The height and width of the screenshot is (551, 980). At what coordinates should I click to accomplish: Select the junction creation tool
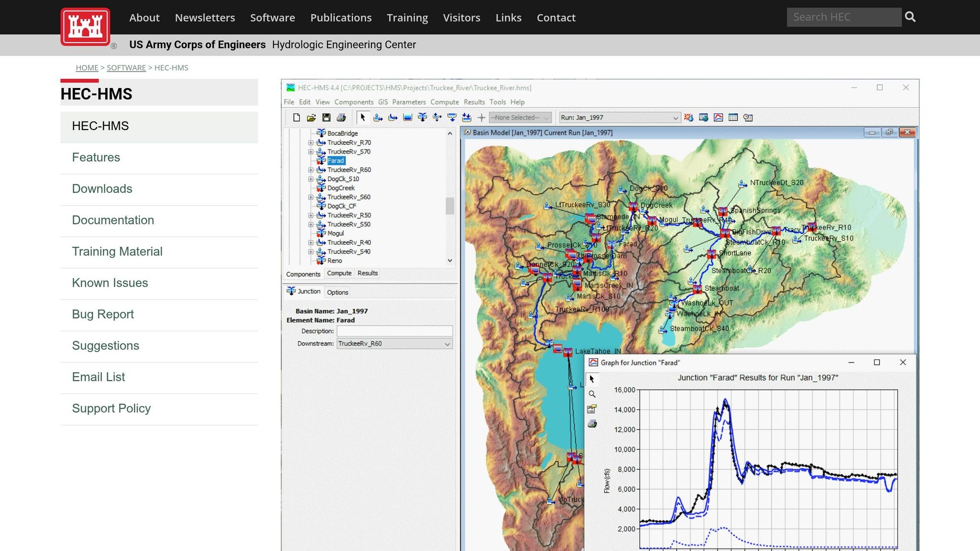423,118
